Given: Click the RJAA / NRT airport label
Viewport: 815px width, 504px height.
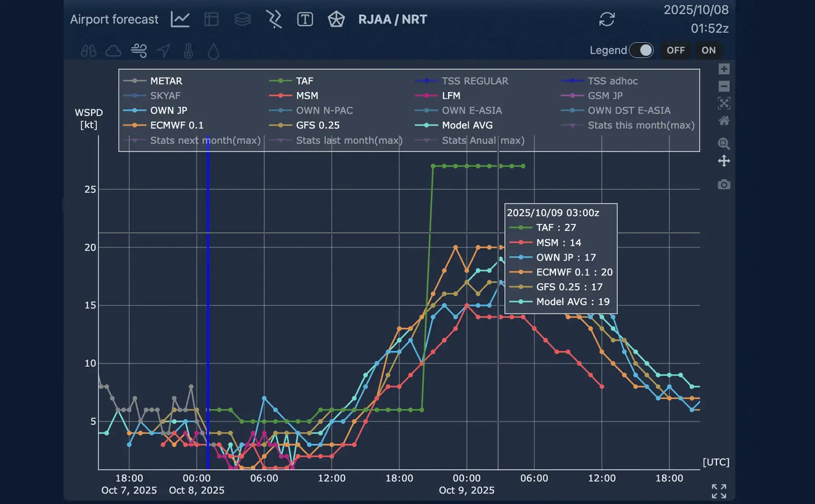Looking at the screenshot, I should tap(392, 20).
